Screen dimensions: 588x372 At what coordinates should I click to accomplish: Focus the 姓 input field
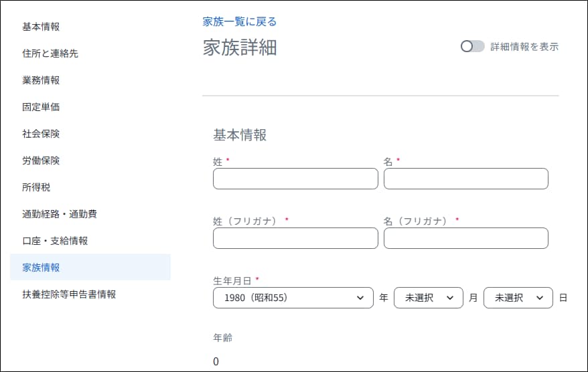pyautogui.click(x=295, y=179)
